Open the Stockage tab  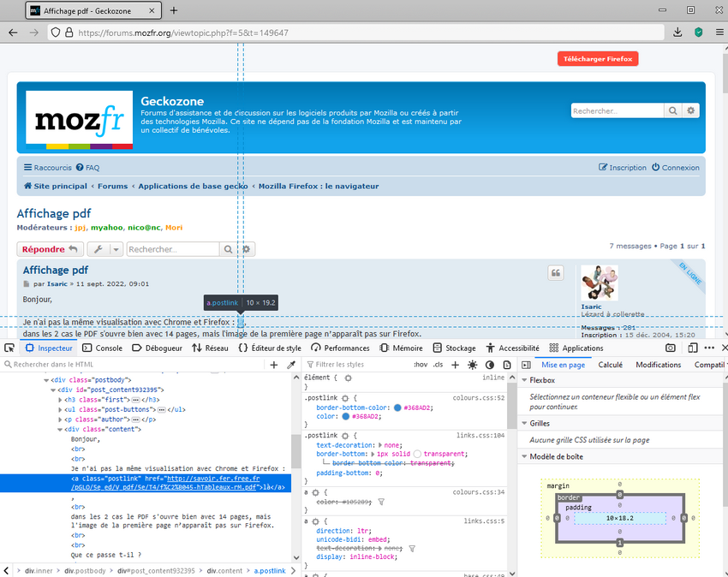(x=454, y=348)
